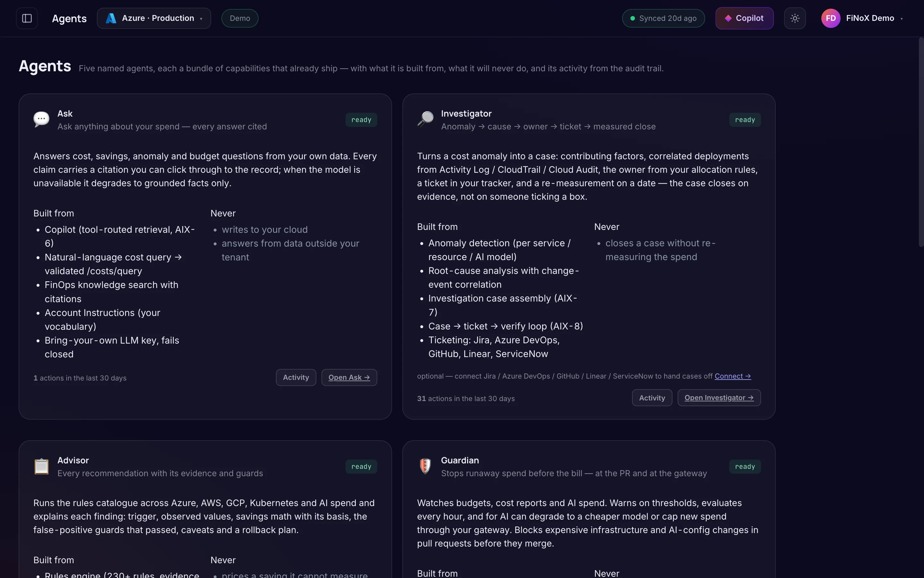Click '1 actions in the last 30 days'
This screenshot has height=578, width=924.
(x=80, y=378)
